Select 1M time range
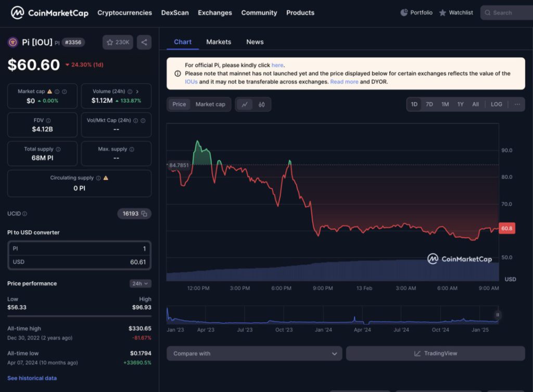 click(445, 104)
